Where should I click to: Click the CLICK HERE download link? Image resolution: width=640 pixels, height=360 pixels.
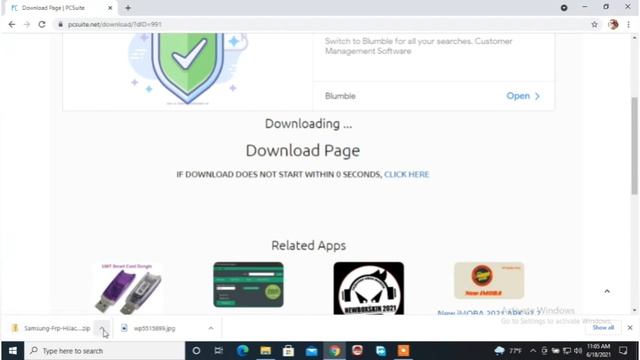point(407,174)
